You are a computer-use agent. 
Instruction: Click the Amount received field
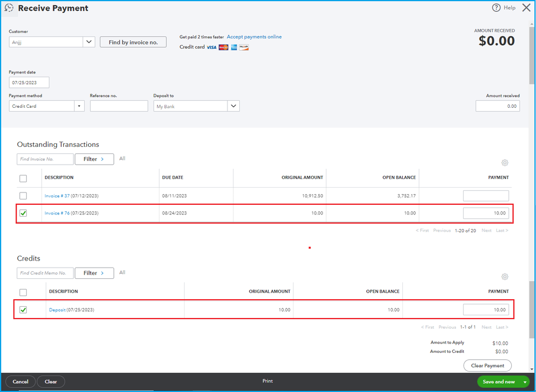click(498, 106)
